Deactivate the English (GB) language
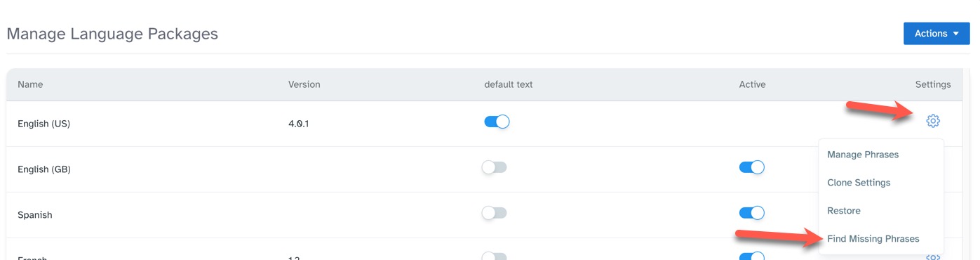Viewport: 980px width, 260px height. [751, 167]
